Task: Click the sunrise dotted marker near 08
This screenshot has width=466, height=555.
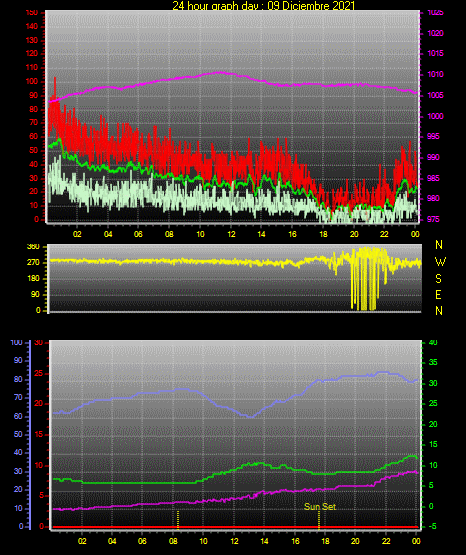Action: coord(178,520)
